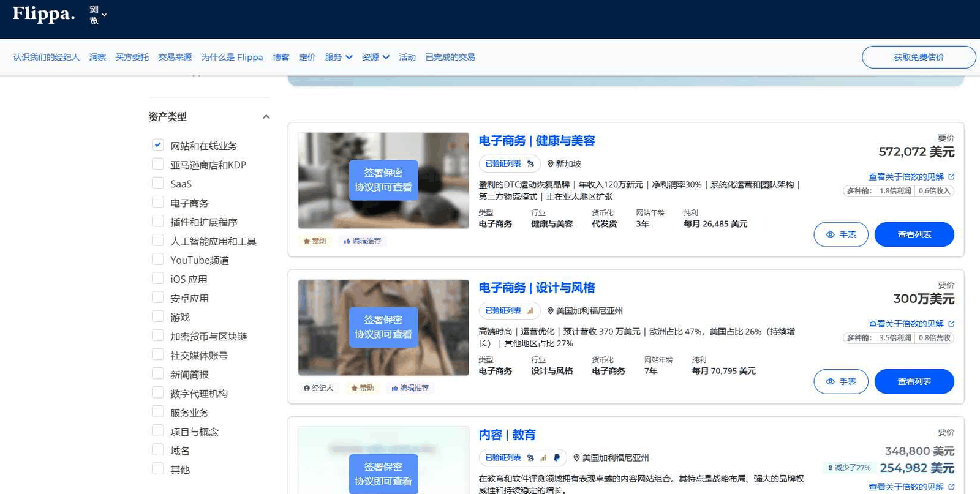Click 查看列表 button for 健康与美容 listing

(x=914, y=234)
